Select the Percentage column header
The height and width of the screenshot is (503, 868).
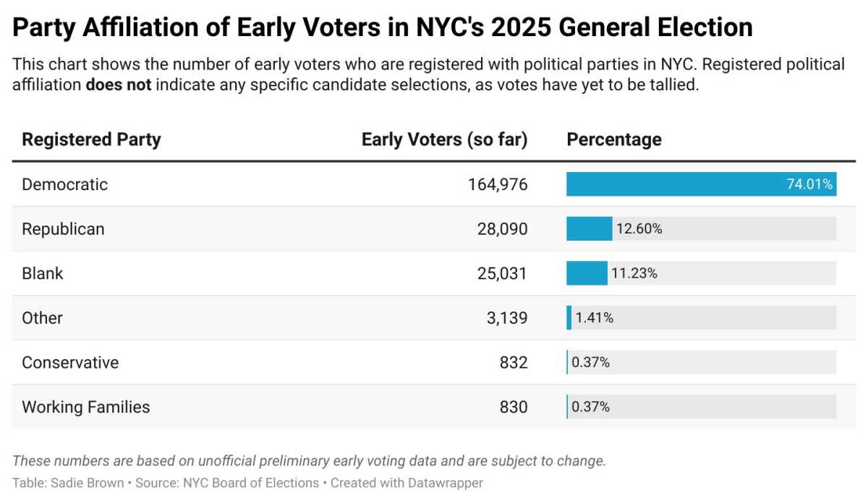[613, 139]
